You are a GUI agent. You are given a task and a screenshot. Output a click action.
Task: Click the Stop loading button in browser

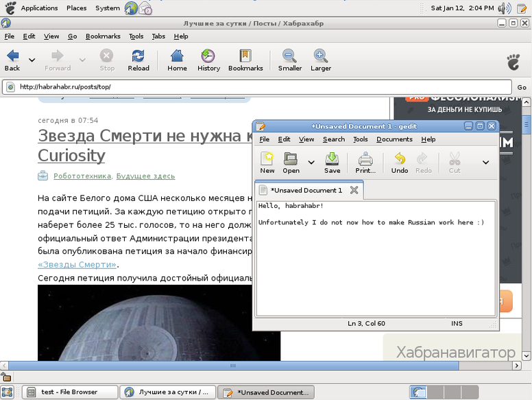107,60
